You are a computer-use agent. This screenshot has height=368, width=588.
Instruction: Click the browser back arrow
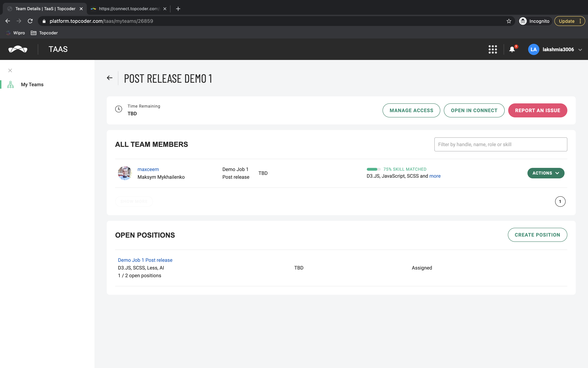point(8,21)
